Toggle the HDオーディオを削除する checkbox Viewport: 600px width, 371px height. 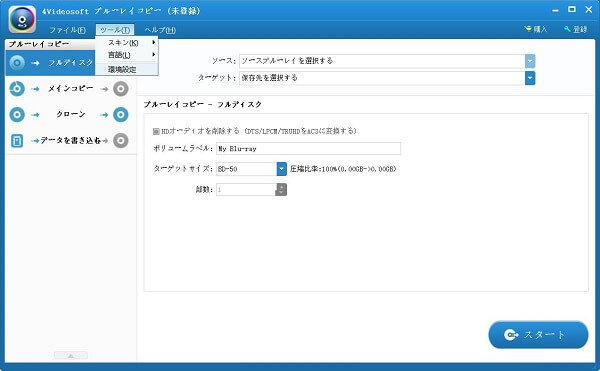pos(156,131)
